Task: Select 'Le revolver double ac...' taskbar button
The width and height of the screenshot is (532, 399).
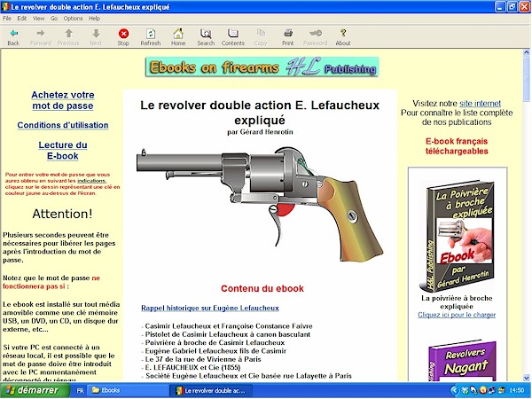Action: [x=211, y=390]
